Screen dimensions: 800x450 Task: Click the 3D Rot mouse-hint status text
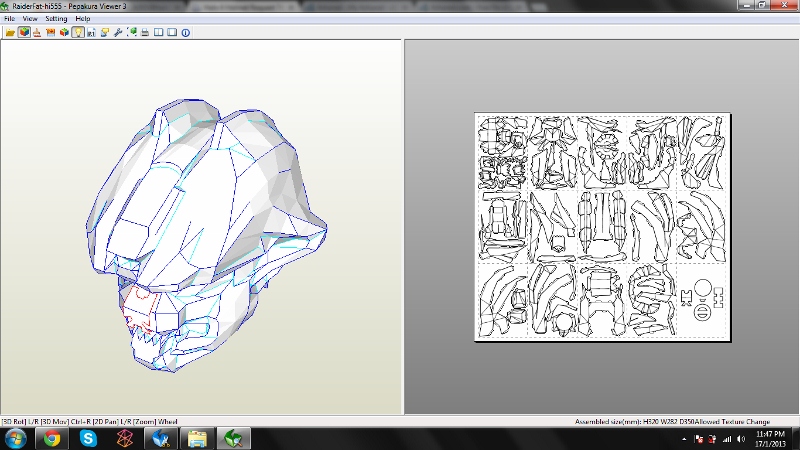[x=90, y=422]
